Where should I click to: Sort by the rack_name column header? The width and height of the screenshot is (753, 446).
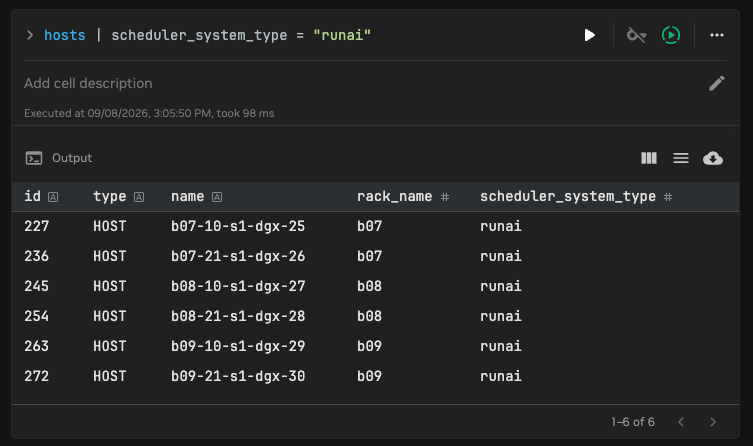click(x=395, y=196)
